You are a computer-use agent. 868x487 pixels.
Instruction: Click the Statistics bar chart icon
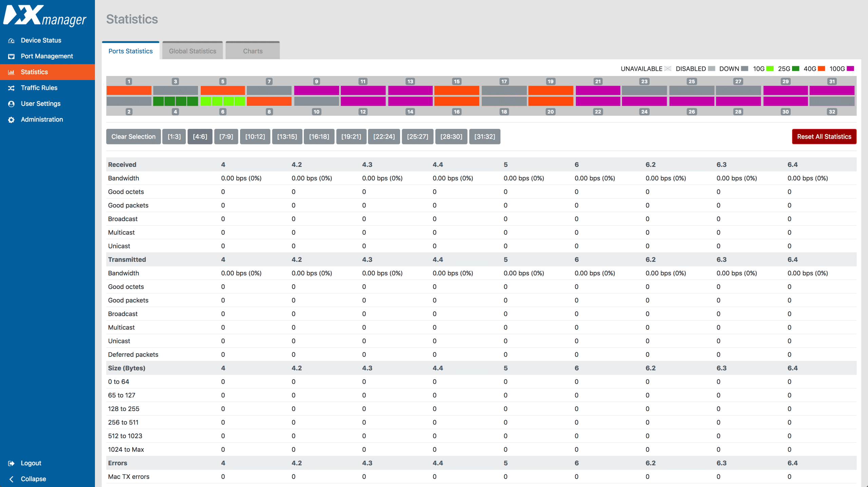[x=11, y=72]
